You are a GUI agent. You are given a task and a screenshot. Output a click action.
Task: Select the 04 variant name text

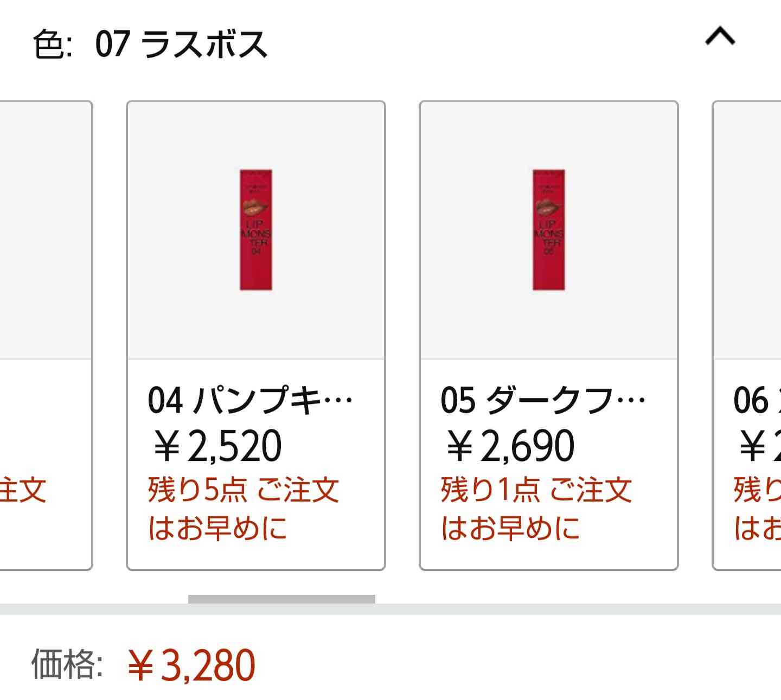(249, 401)
